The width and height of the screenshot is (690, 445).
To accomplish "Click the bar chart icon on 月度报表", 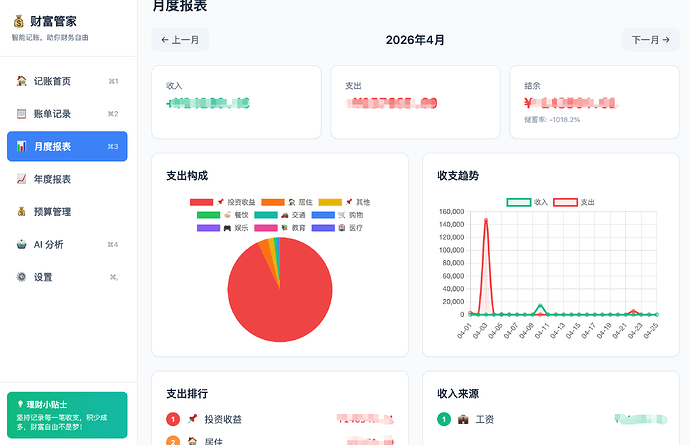I will pos(21,146).
